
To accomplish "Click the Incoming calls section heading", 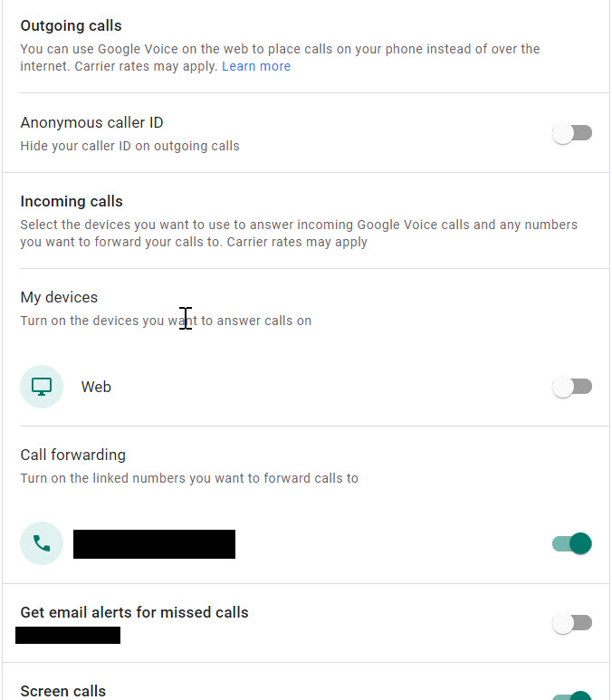I will coord(72,201).
